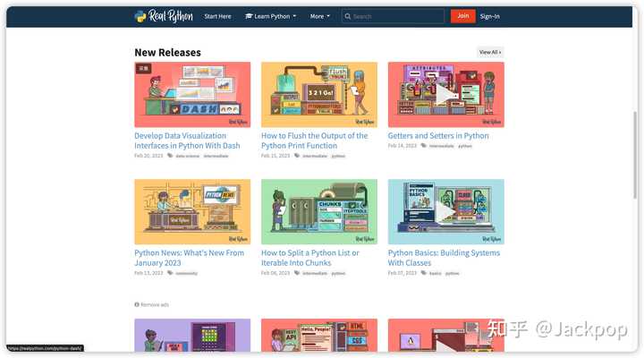Click the data-science tag under Dash article
The height and width of the screenshot is (358, 644).
[187, 157]
